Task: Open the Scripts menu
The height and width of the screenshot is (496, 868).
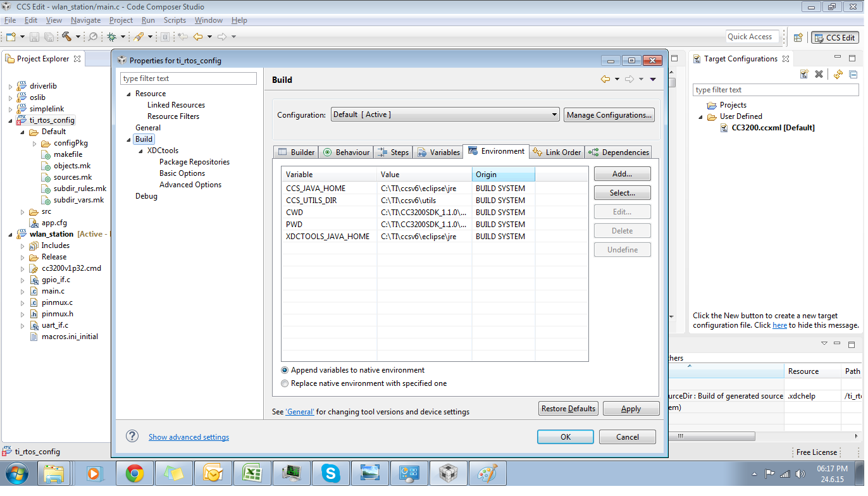Action: (x=175, y=20)
